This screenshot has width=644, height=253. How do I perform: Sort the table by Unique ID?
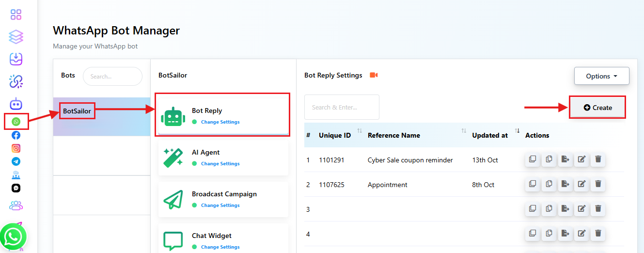coord(360,131)
